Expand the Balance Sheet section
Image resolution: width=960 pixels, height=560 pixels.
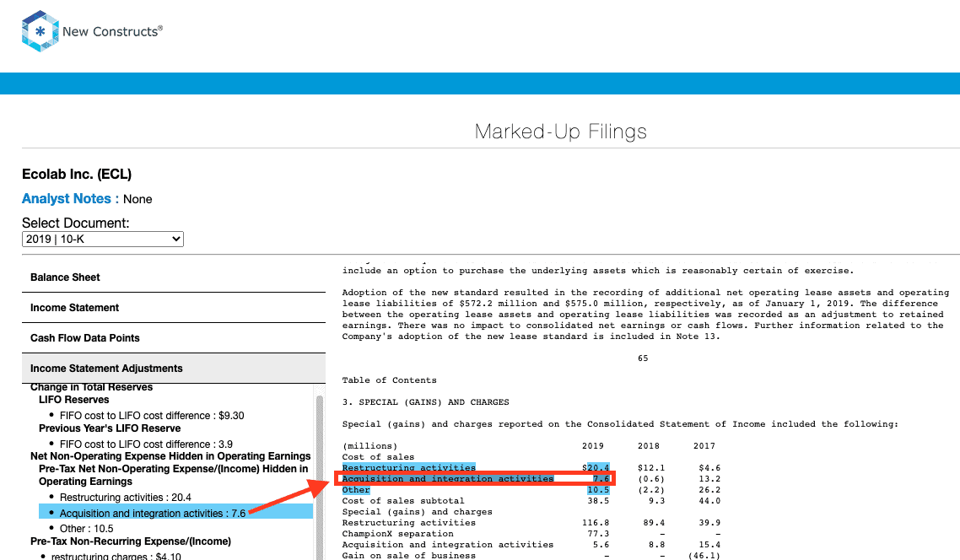[174, 277]
